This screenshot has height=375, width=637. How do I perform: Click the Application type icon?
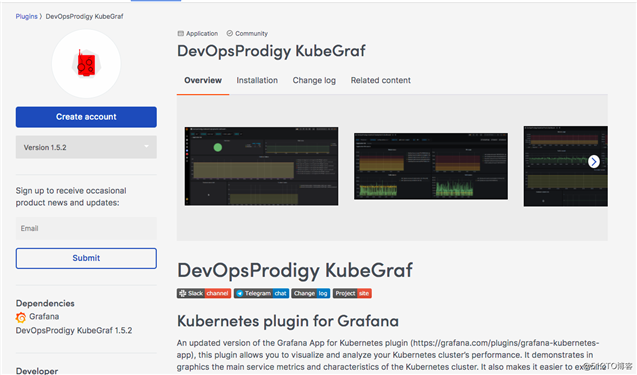181,33
